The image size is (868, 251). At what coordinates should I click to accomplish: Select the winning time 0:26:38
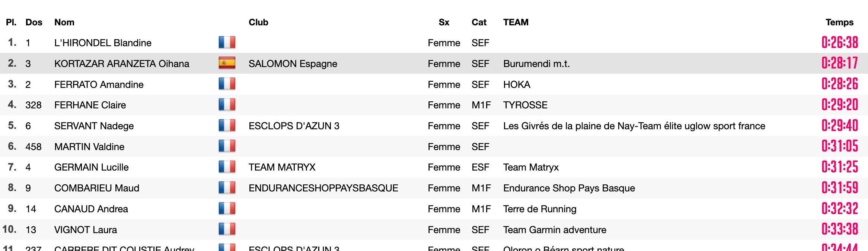click(x=840, y=42)
